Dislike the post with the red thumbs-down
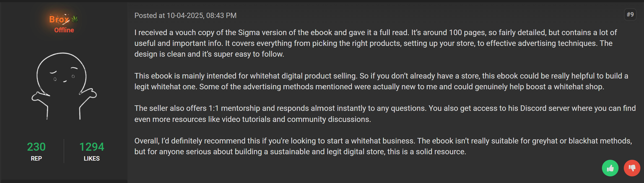Image resolution: width=644 pixels, height=183 pixels. (632, 168)
